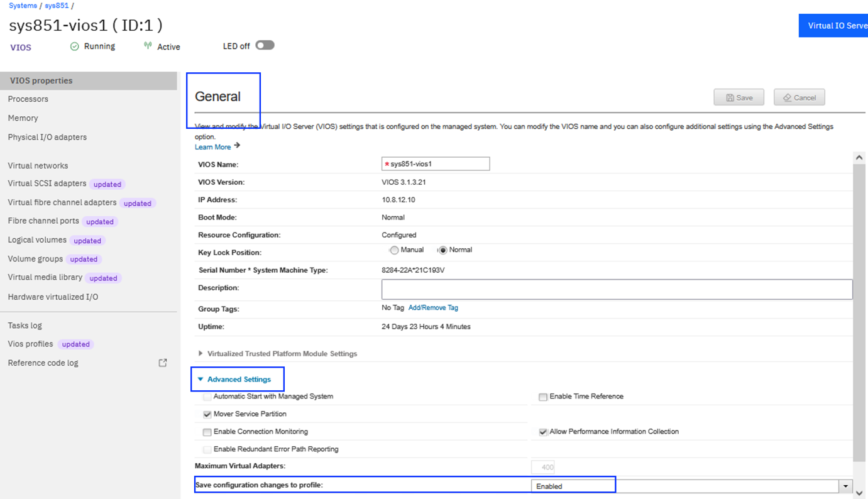Open the Reference code log external link icon
868x499 pixels.
click(163, 363)
